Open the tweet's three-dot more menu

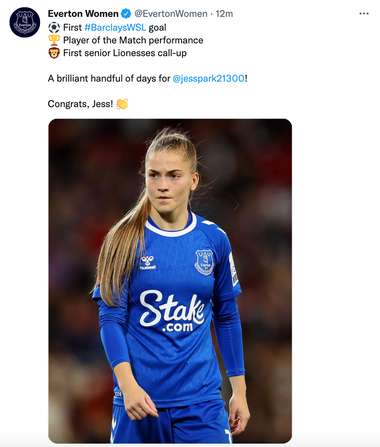point(364,14)
